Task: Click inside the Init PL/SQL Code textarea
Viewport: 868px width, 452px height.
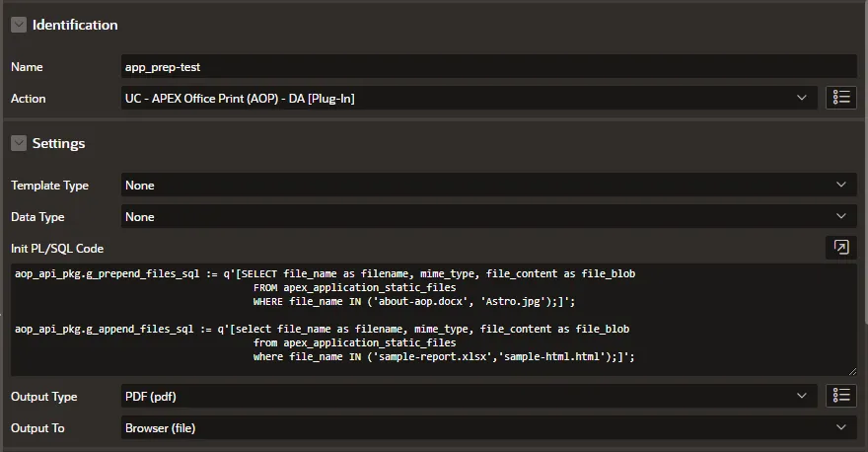Action: [433, 320]
